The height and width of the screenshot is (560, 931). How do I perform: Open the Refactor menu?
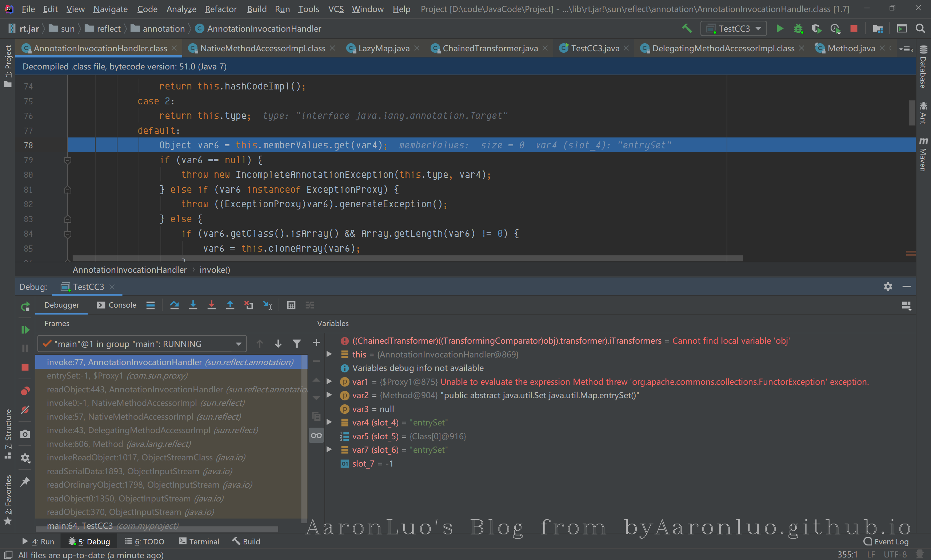coord(221,9)
